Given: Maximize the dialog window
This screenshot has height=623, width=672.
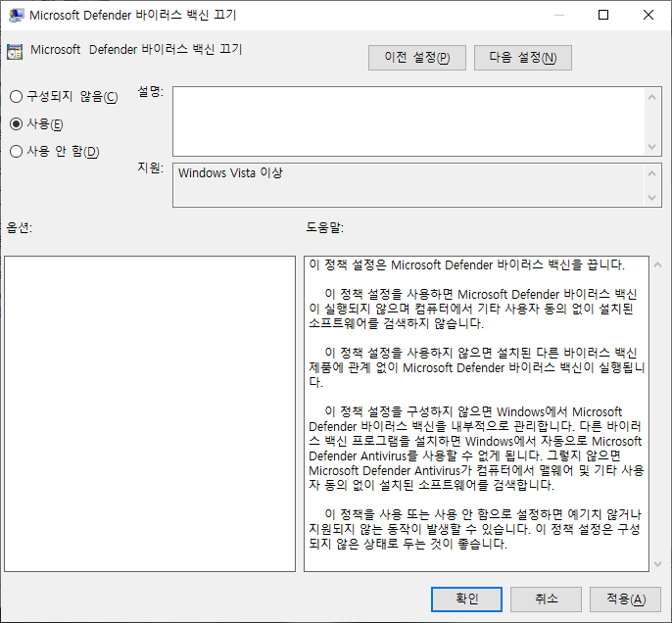Looking at the screenshot, I should point(603,15).
